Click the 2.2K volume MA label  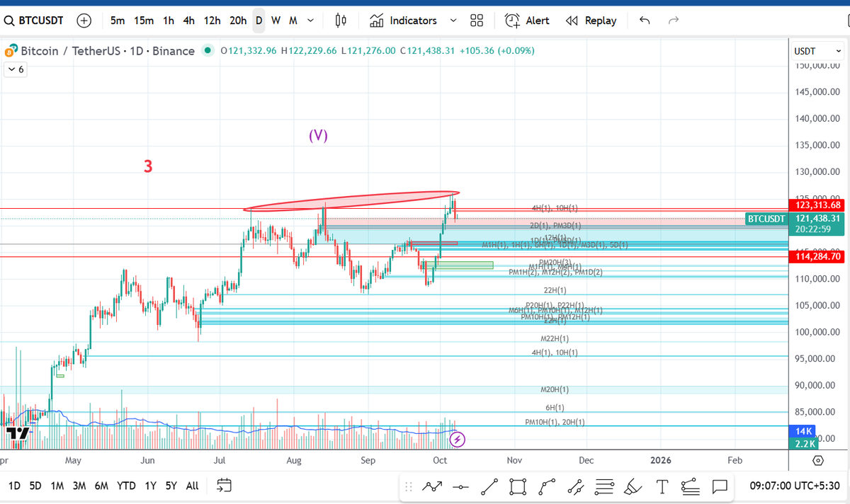coord(804,444)
